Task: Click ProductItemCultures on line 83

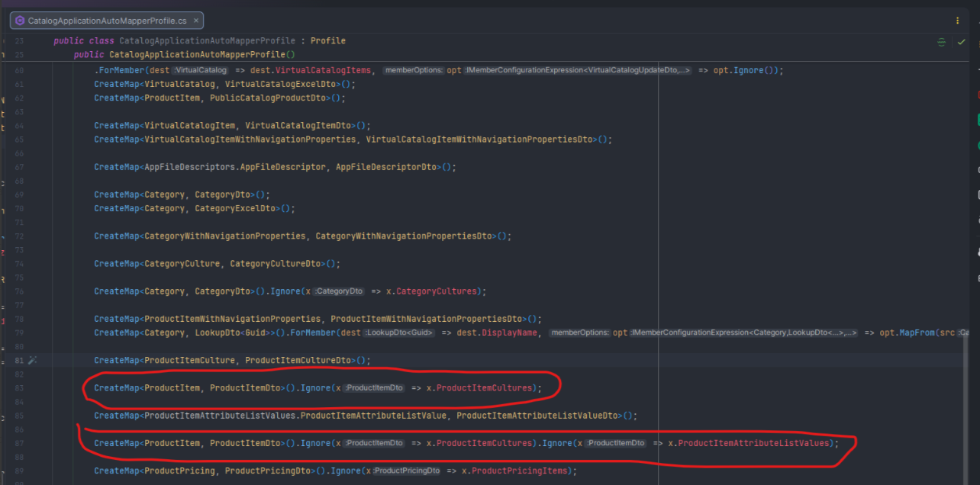Action: pos(484,388)
